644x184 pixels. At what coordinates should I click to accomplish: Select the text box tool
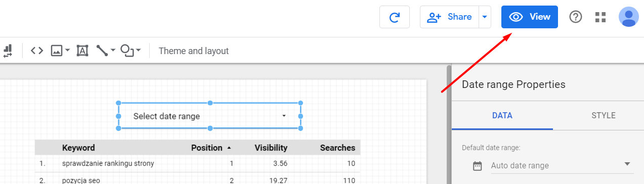82,51
